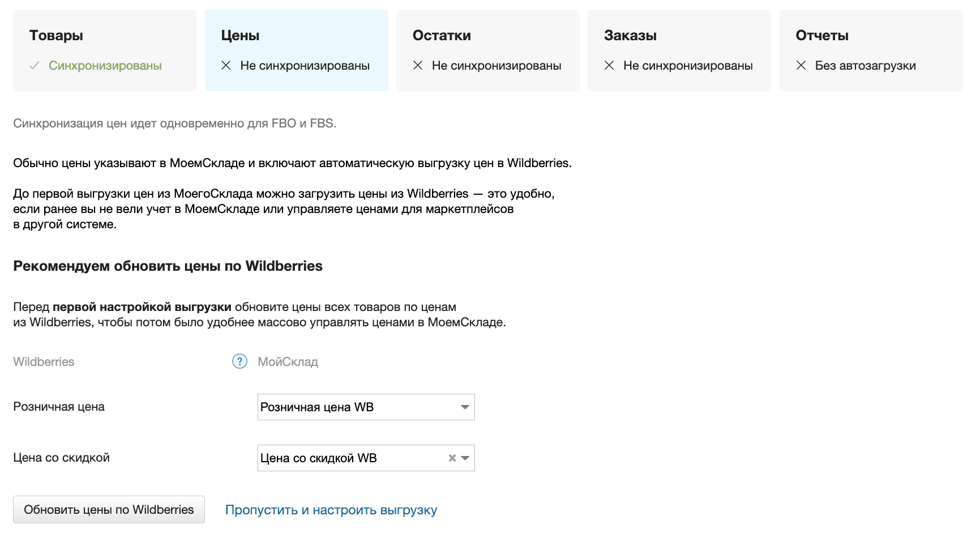Expand the Цена со скидкой WB dropdown arrow

click(x=465, y=458)
